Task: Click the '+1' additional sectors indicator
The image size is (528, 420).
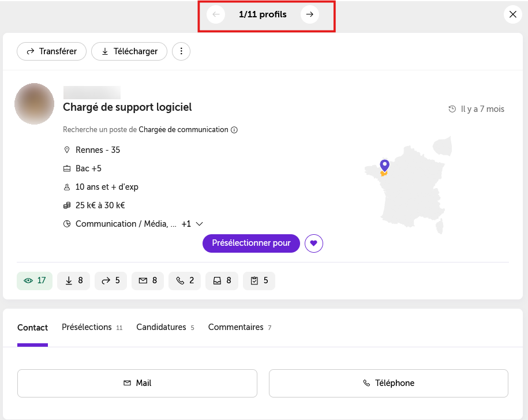Action: (186, 224)
